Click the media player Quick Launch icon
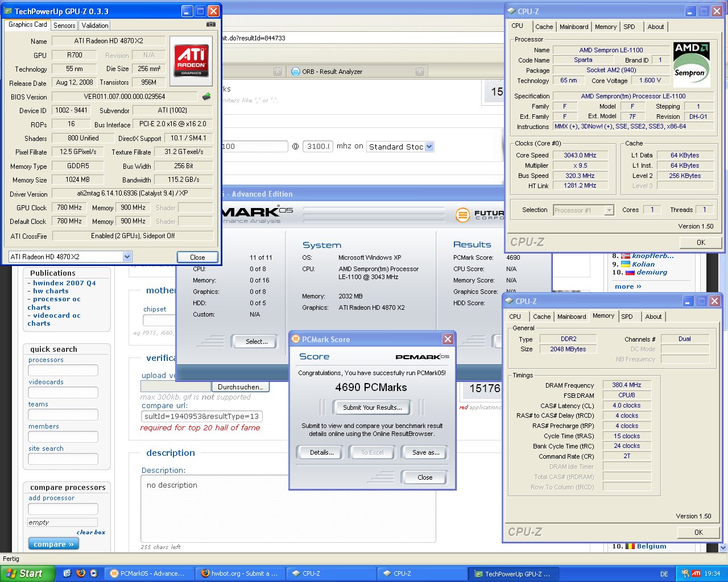728x582 pixels. click(94, 573)
